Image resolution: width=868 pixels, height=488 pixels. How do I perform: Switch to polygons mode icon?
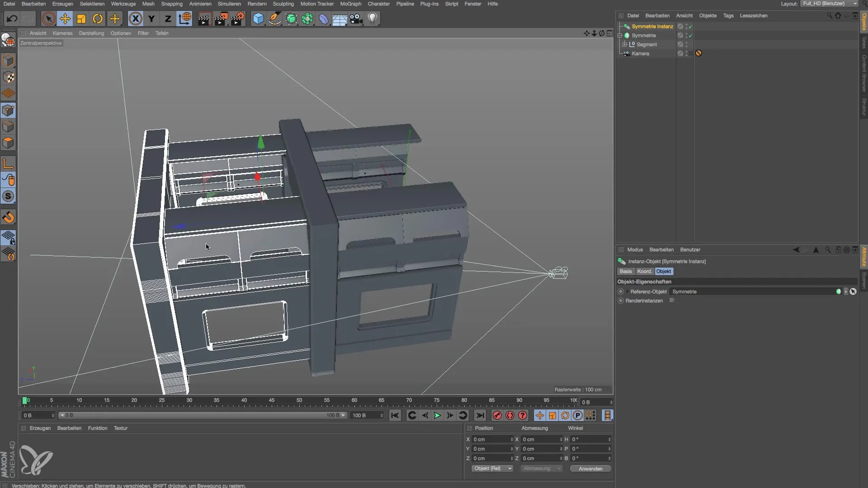tap(8, 143)
